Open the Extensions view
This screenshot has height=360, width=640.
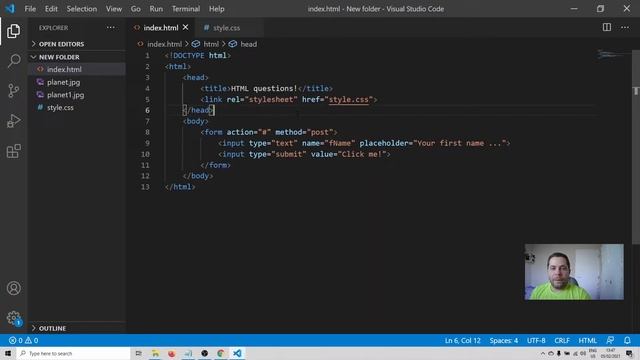pos(13,151)
